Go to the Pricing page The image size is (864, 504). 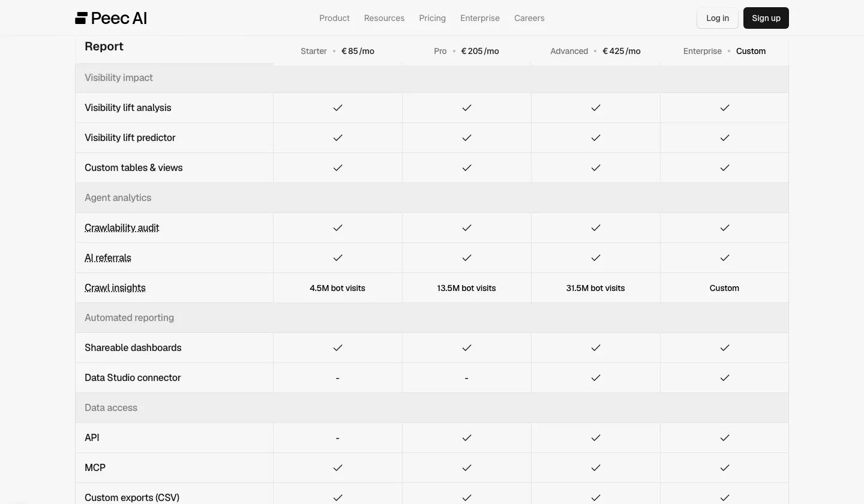[432, 18]
